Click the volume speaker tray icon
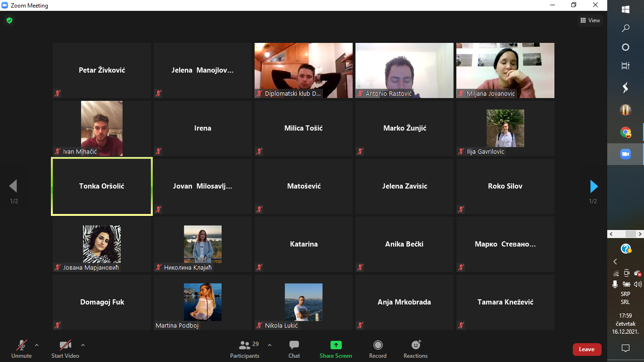 pos(638,284)
